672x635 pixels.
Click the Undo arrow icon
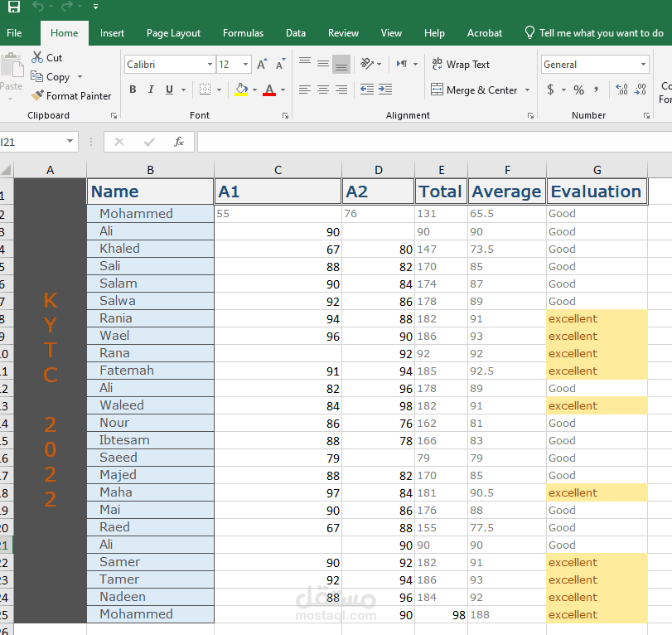(38, 7)
